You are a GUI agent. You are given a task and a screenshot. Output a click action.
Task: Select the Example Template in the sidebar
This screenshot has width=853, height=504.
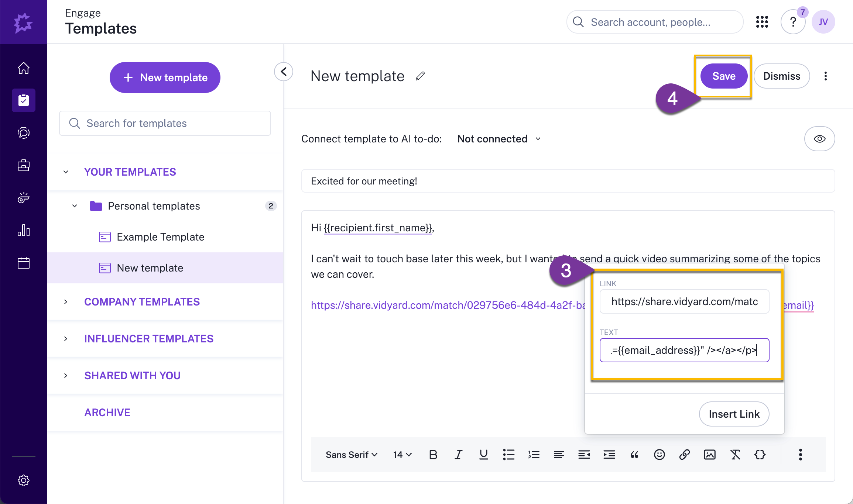(160, 237)
